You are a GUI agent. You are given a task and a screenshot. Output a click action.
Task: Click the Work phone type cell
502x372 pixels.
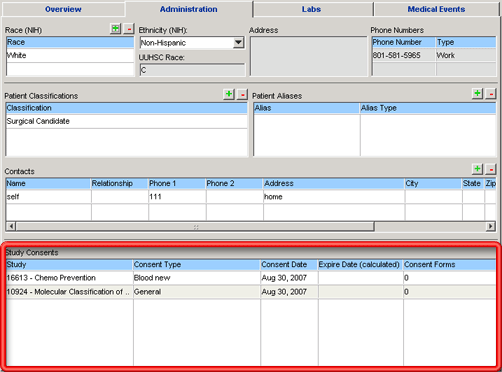(466, 55)
